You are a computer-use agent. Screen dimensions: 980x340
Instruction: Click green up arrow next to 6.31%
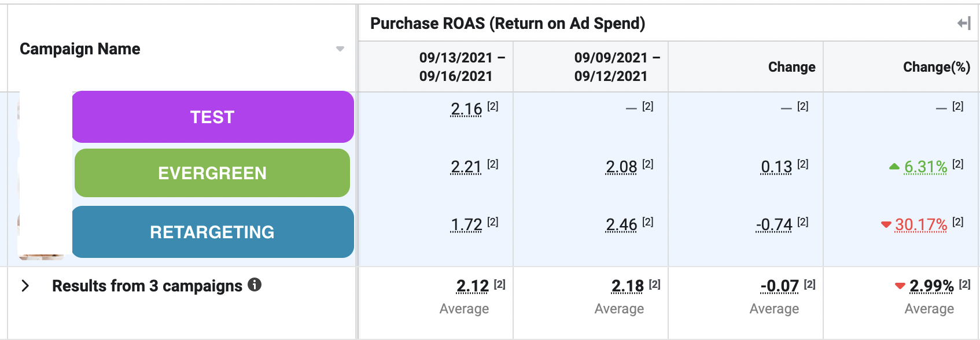[894, 167]
